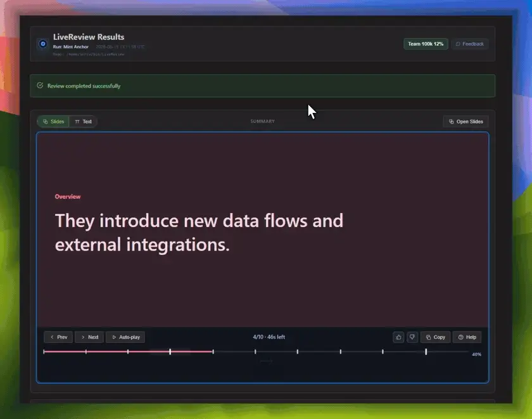Click the pink Overview slide label

68,197
